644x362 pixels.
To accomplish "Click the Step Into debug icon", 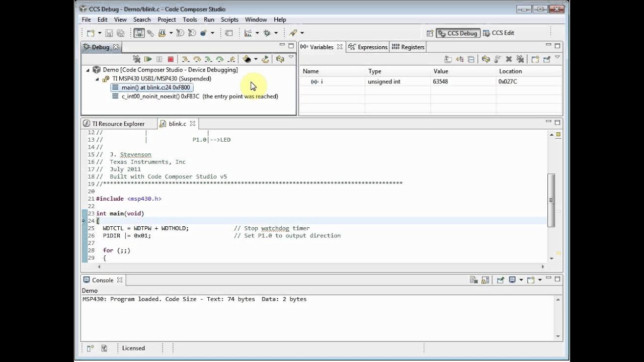I will 185,59.
